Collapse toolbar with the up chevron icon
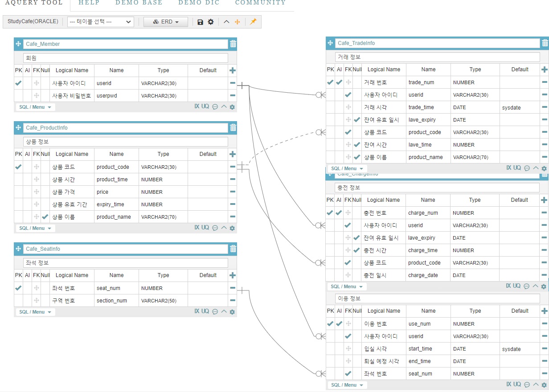The width and height of the screenshot is (549, 392). [226, 22]
